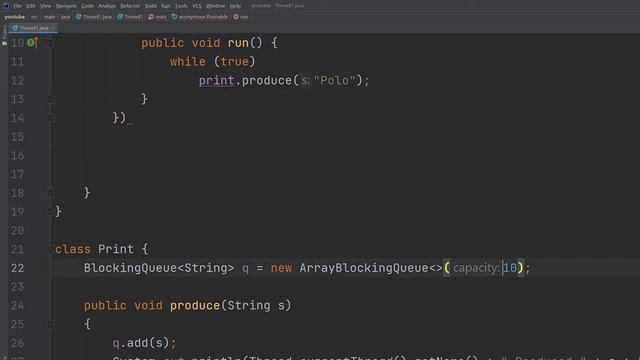The height and width of the screenshot is (360, 640).
Task: Click the produce call on line 12
Action: coord(267,80)
